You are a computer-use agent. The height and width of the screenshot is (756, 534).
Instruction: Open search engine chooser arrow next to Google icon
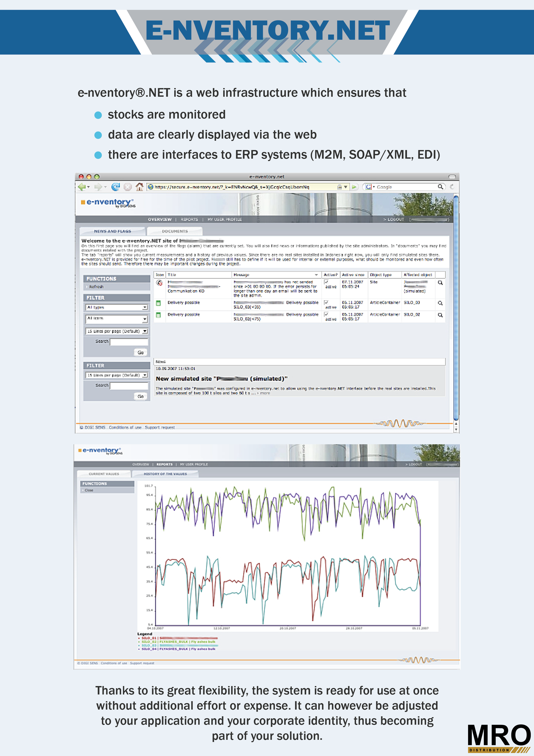[x=374, y=187]
